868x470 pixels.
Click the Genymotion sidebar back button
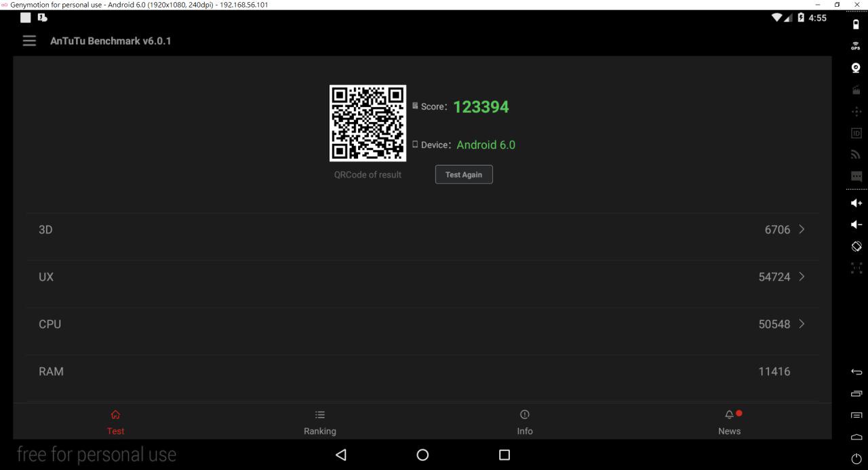tap(856, 372)
